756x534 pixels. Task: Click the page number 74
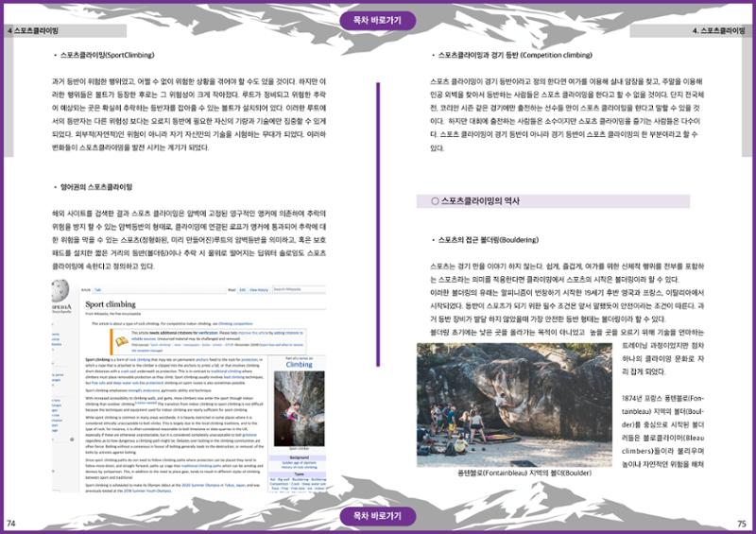point(11,524)
